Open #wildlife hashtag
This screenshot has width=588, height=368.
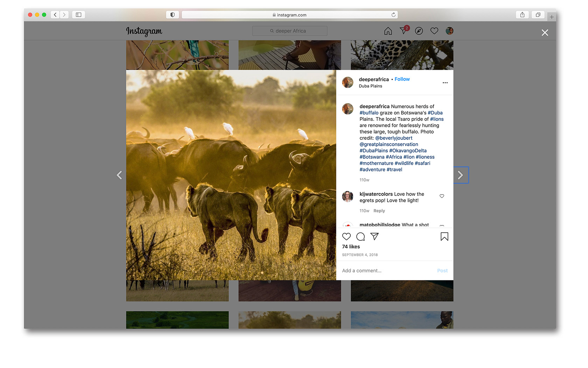pyautogui.click(x=404, y=163)
